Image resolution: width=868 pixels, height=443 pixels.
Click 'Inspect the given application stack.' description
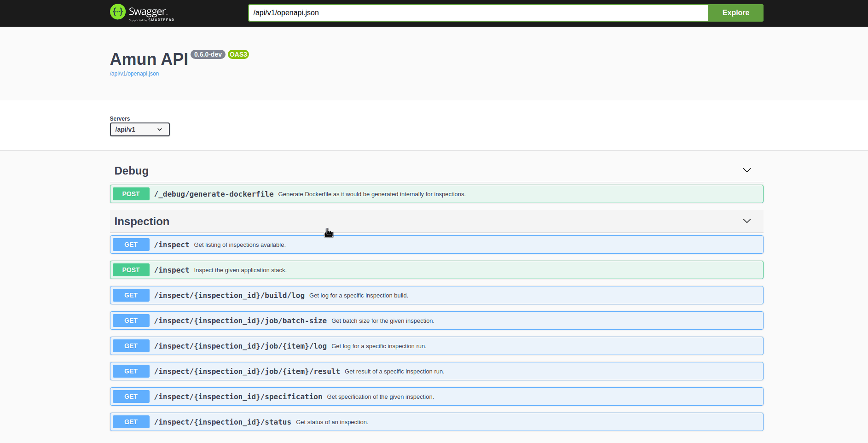240,270
